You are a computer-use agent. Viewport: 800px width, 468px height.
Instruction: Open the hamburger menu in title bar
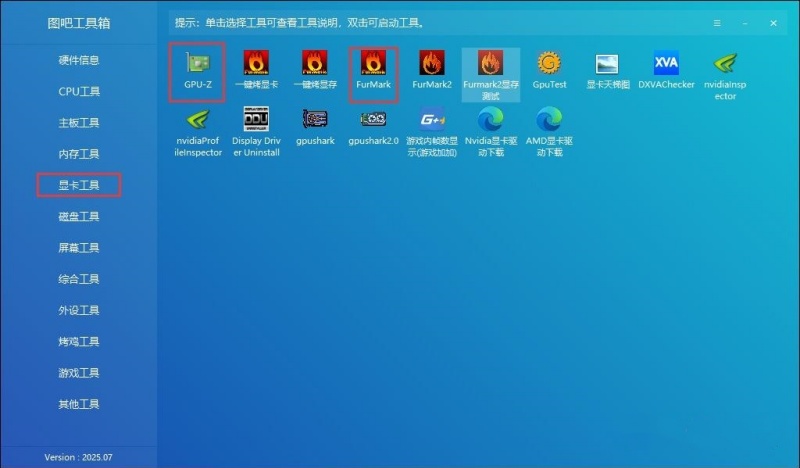click(717, 23)
